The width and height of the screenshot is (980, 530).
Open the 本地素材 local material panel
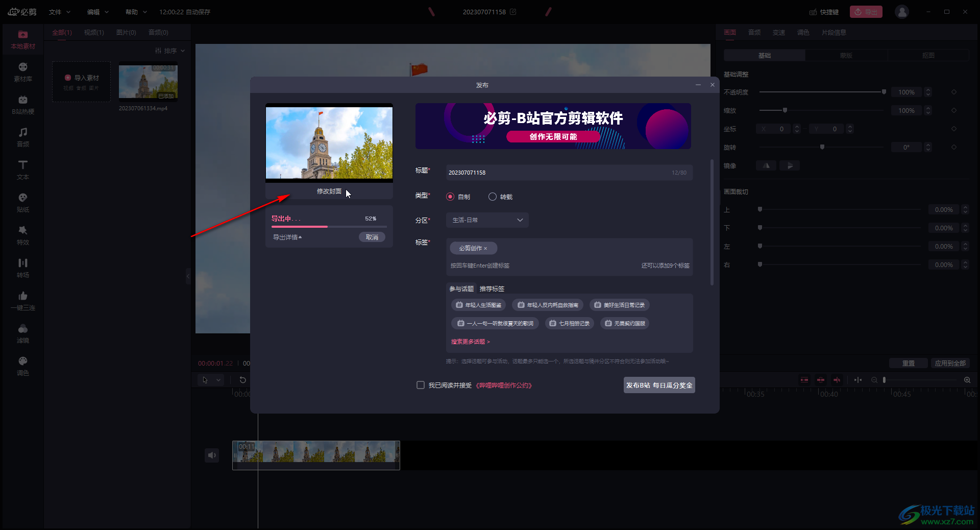pos(23,40)
